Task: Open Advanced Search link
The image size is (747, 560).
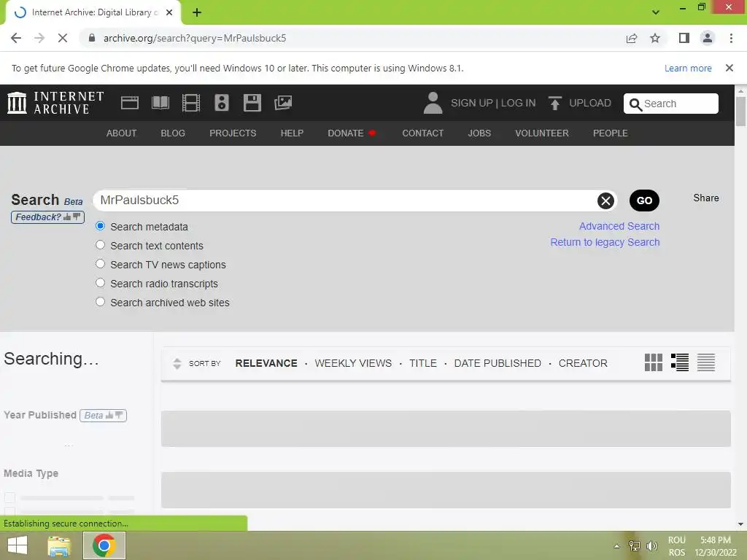Action: pyautogui.click(x=619, y=226)
